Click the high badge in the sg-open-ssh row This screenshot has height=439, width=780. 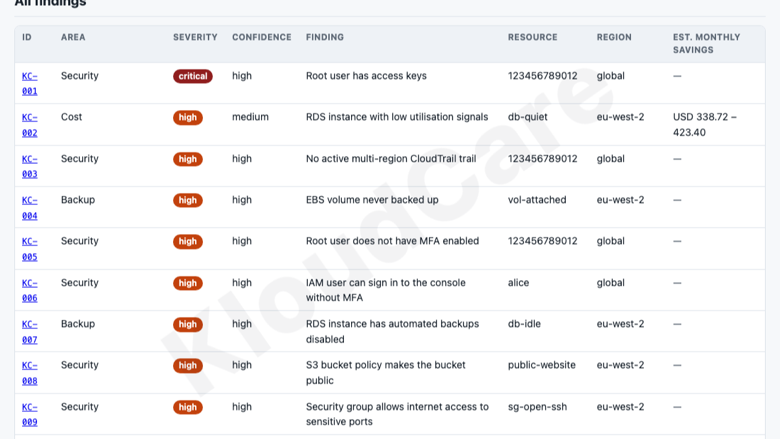pyautogui.click(x=188, y=407)
